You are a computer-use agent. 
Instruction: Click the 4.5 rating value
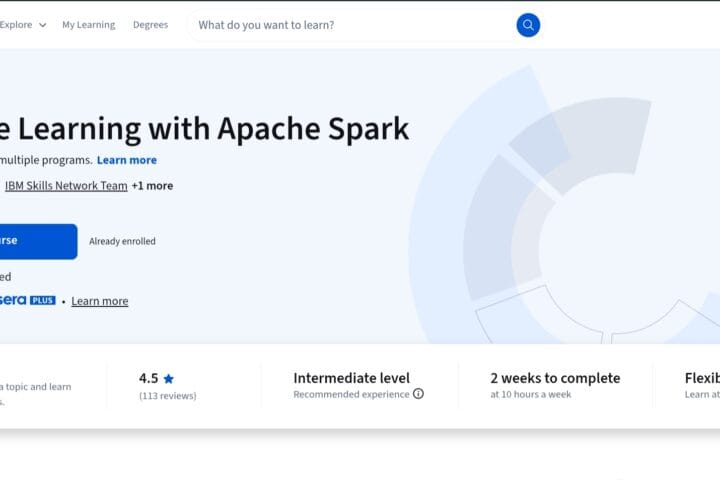pyautogui.click(x=148, y=378)
